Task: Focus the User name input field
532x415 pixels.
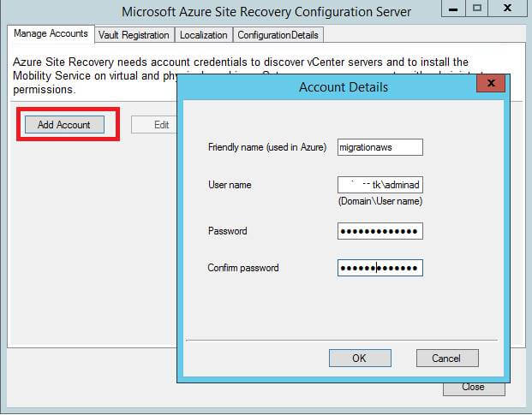Action: point(380,185)
